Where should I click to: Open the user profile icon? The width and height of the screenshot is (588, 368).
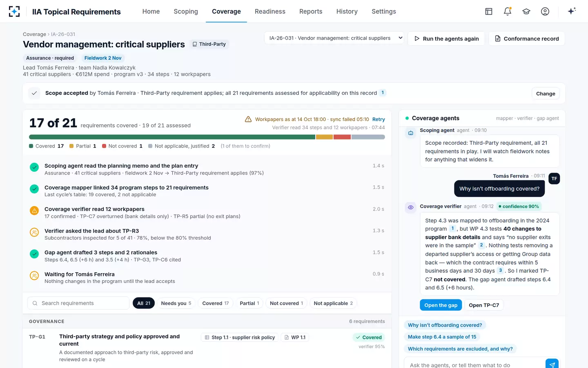(x=545, y=11)
